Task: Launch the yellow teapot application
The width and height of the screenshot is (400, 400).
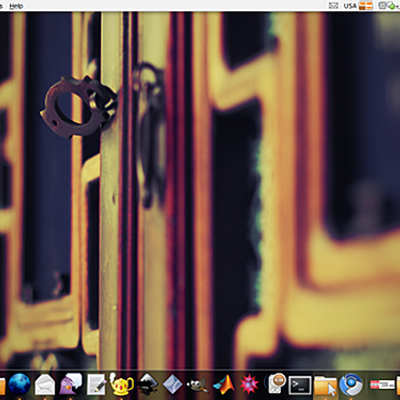Action: coord(121,384)
